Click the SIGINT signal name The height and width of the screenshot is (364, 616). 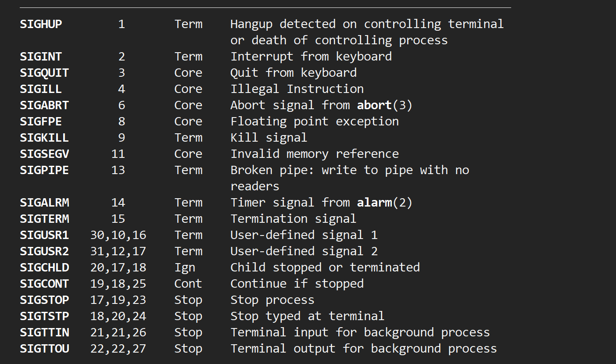(41, 57)
